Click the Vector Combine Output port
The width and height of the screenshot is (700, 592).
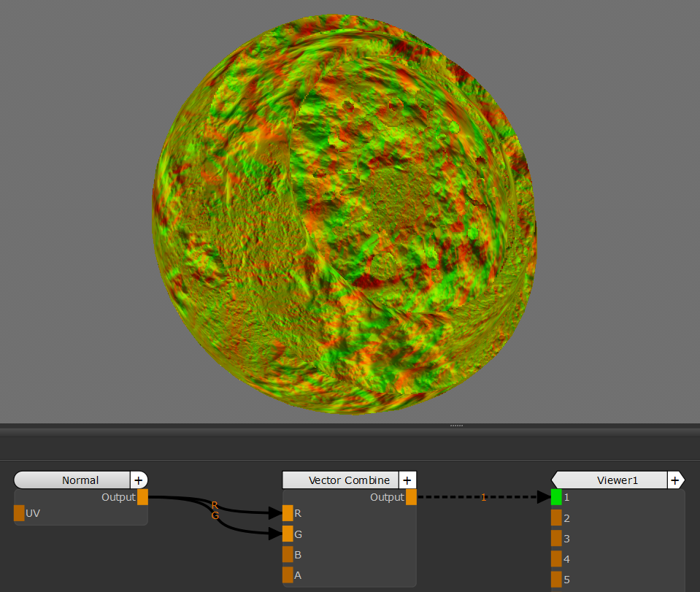pos(411,497)
